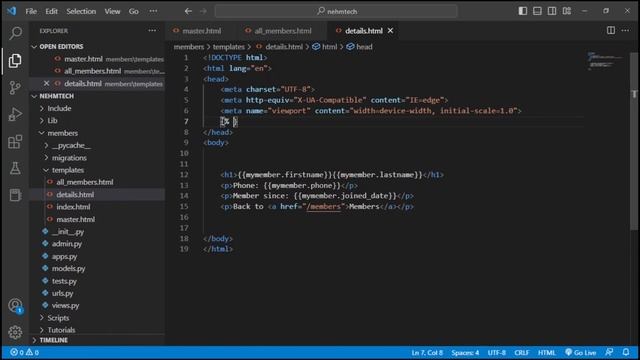Click the feedback icon in status bar
The height and width of the screenshot is (360, 640).
[609, 352]
